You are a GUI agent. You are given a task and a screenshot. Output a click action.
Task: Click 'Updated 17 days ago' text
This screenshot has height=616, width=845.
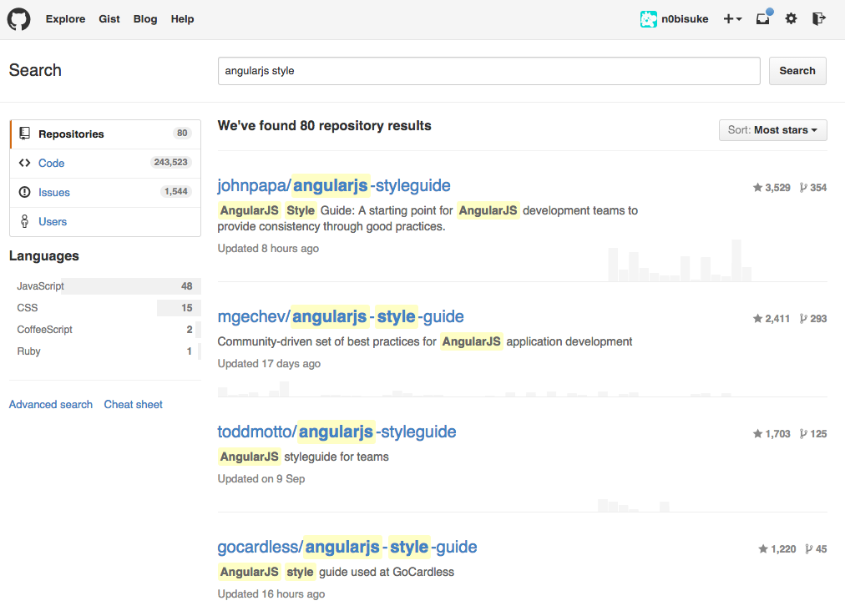click(269, 364)
